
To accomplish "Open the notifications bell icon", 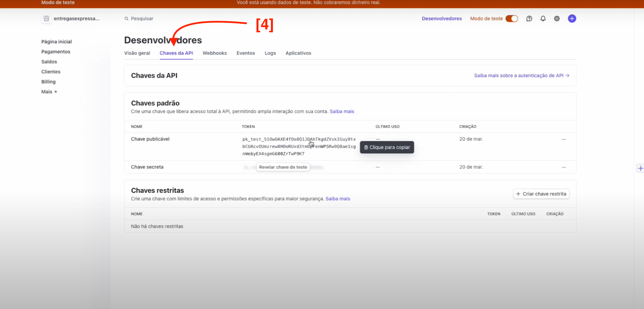I will (543, 18).
